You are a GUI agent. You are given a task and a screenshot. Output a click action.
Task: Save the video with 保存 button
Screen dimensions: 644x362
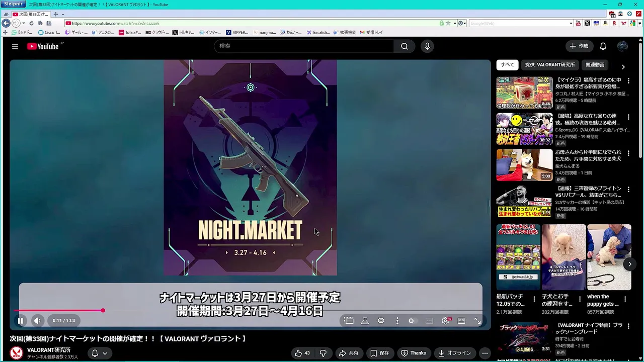pyautogui.click(x=379, y=353)
